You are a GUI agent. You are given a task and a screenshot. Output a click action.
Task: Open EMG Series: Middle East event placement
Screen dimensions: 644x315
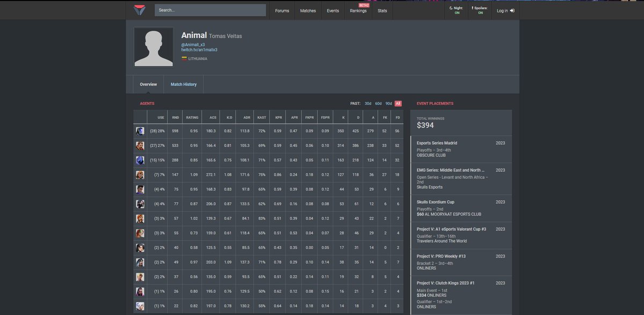461,179
